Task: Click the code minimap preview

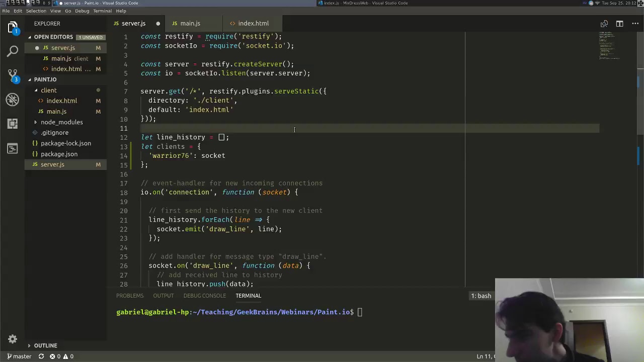Action: [x=609, y=46]
